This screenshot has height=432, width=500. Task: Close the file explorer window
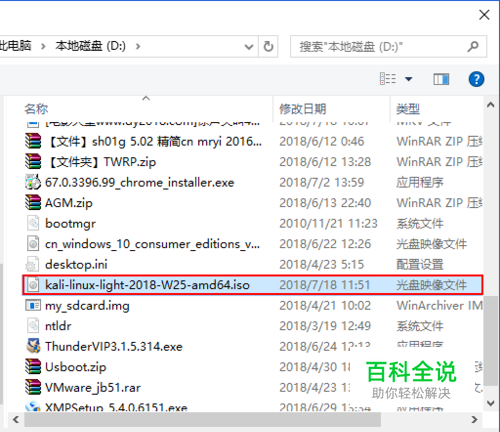(x=484, y=15)
